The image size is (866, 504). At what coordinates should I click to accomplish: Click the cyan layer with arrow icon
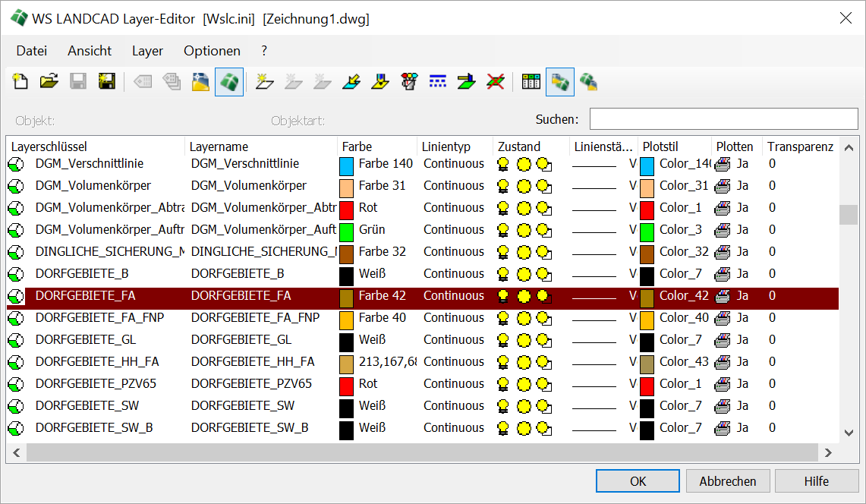click(351, 82)
